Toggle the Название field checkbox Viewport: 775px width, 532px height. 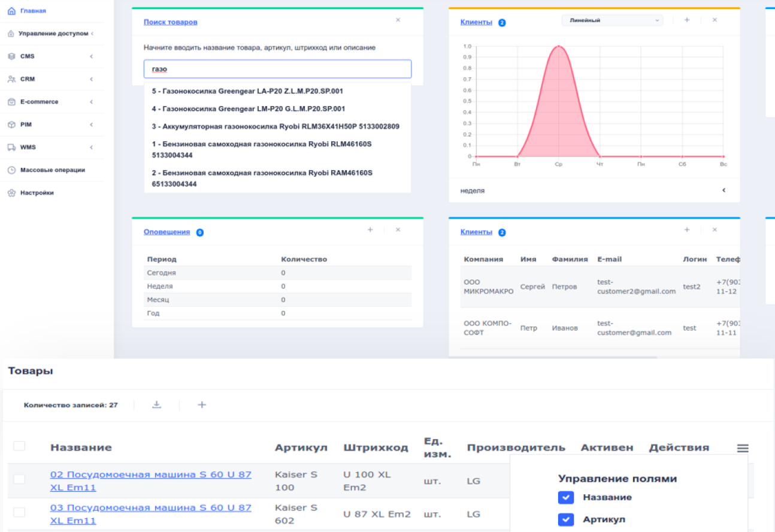click(566, 498)
